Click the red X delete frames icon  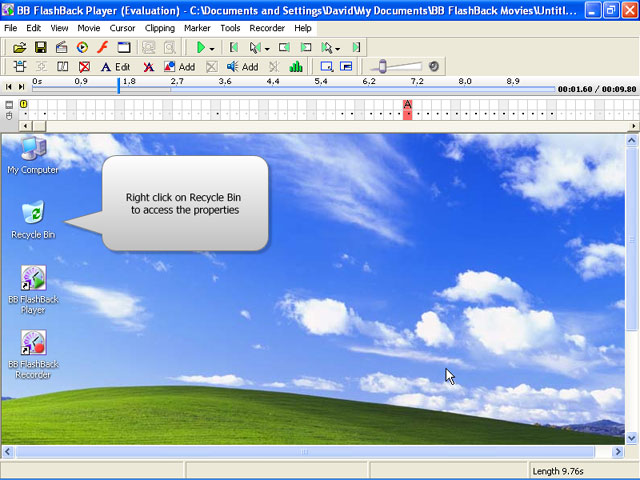(85, 67)
